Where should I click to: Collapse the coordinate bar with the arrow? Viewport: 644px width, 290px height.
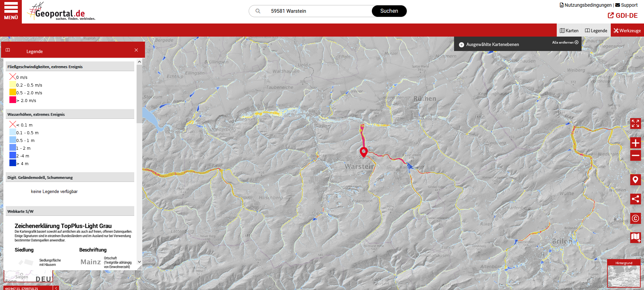click(x=56, y=288)
